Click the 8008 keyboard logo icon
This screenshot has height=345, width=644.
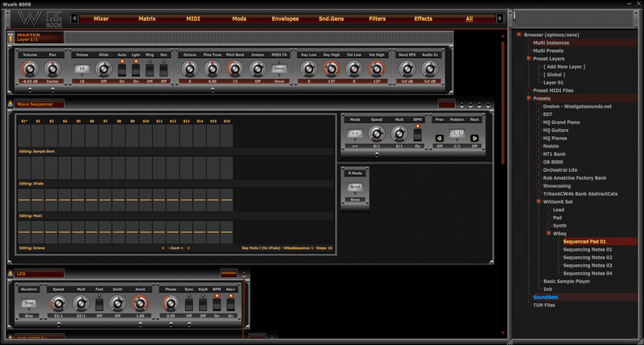point(54,19)
